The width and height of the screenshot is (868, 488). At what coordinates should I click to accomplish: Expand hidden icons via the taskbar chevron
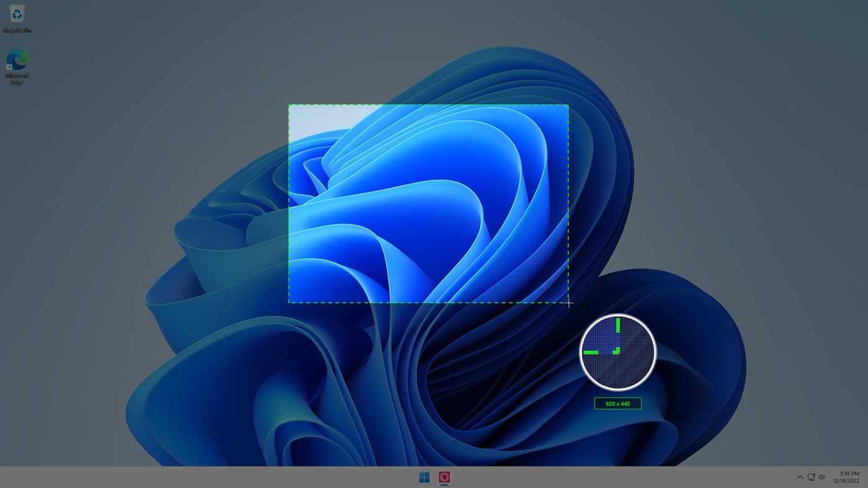coord(799,477)
